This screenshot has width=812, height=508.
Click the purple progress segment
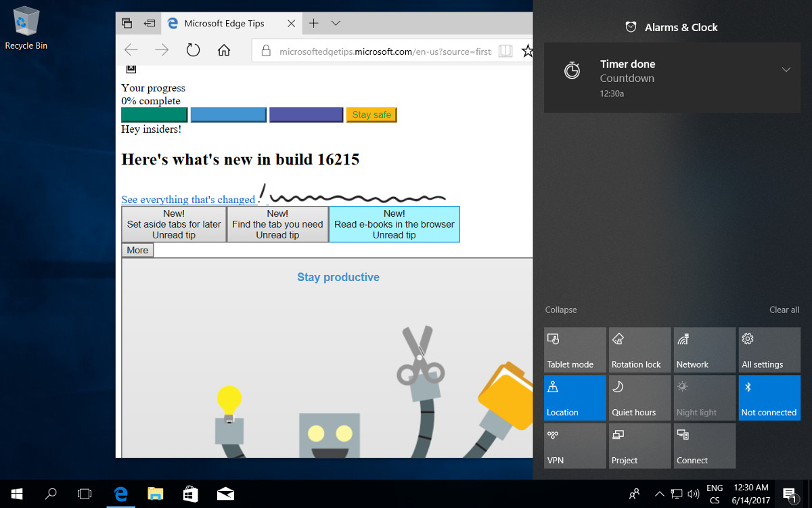click(x=306, y=114)
